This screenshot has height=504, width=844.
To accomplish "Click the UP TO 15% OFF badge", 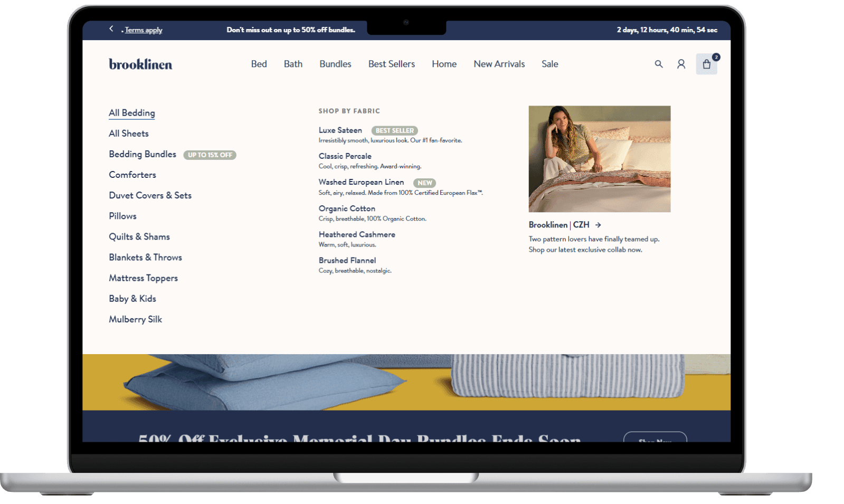I will 210,155.
